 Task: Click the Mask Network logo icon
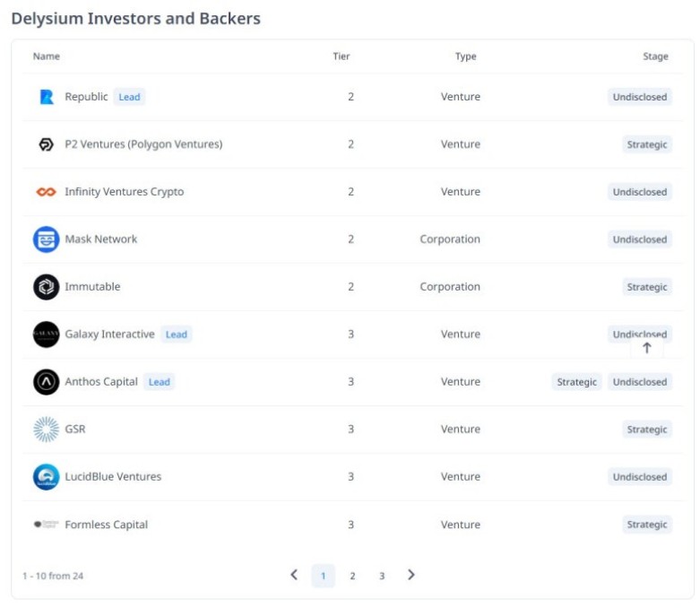pyautogui.click(x=47, y=239)
